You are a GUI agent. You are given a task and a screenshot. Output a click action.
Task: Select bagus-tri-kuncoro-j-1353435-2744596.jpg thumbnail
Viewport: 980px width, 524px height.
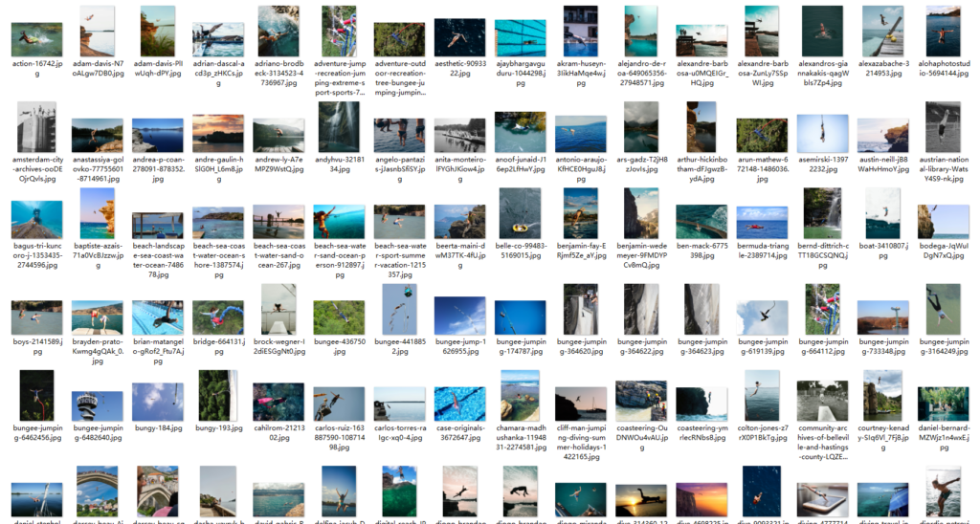click(x=37, y=220)
